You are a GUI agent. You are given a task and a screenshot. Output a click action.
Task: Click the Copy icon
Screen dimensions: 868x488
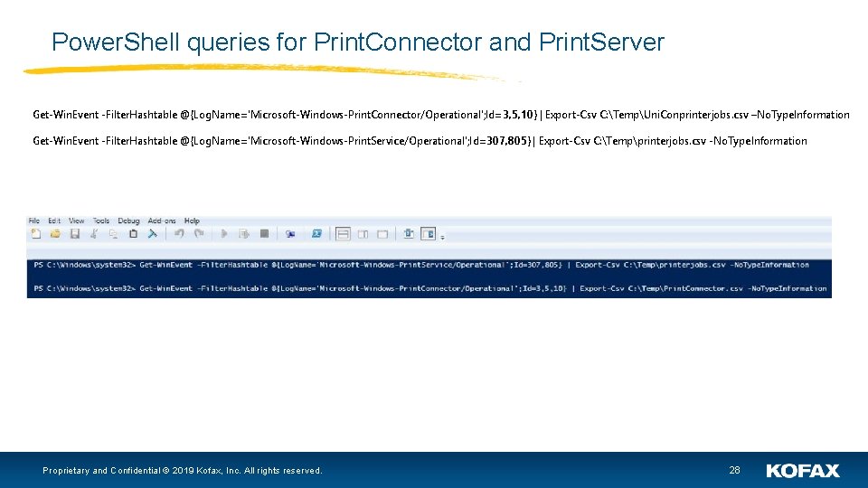(x=114, y=233)
